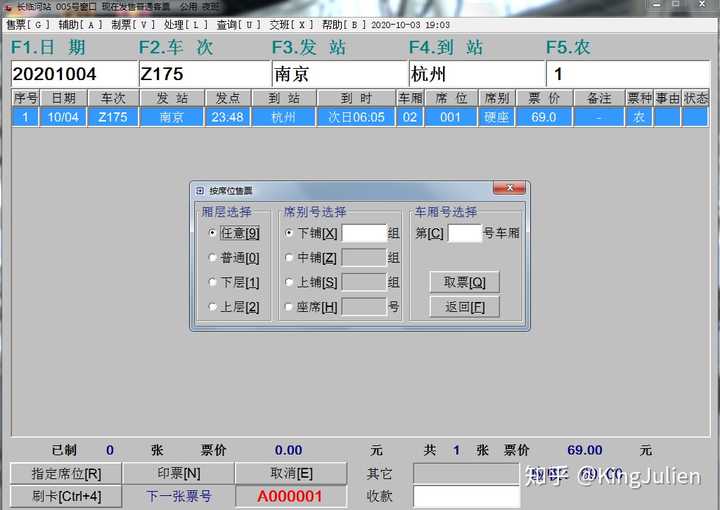Open the 交班[X] menu
This screenshot has height=510, width=720.
291,25
